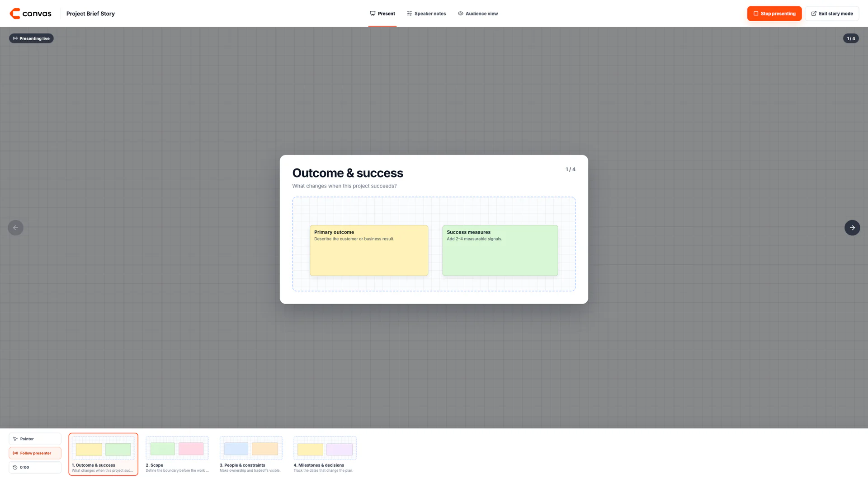Click the timer clock icon
868x488 pixels.
15,467
